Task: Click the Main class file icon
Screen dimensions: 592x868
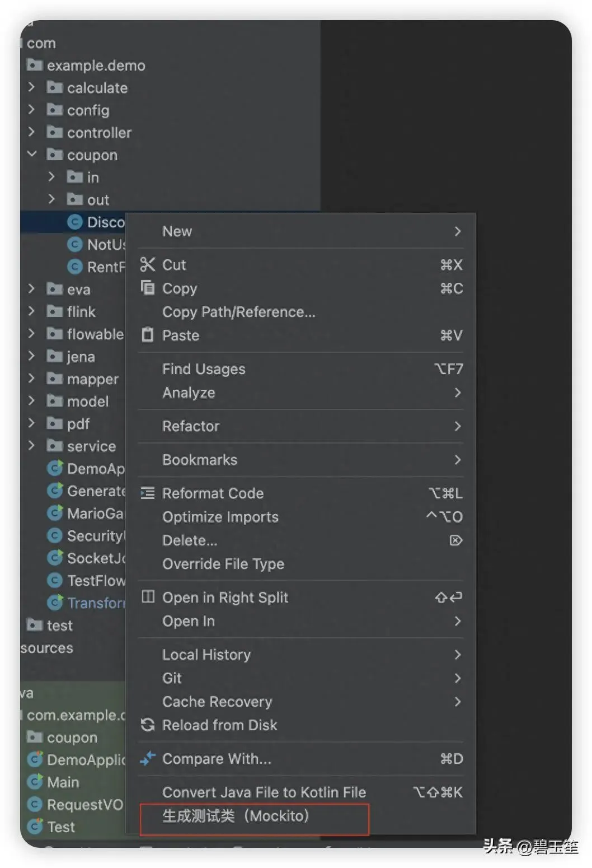Action: point(35,782)
